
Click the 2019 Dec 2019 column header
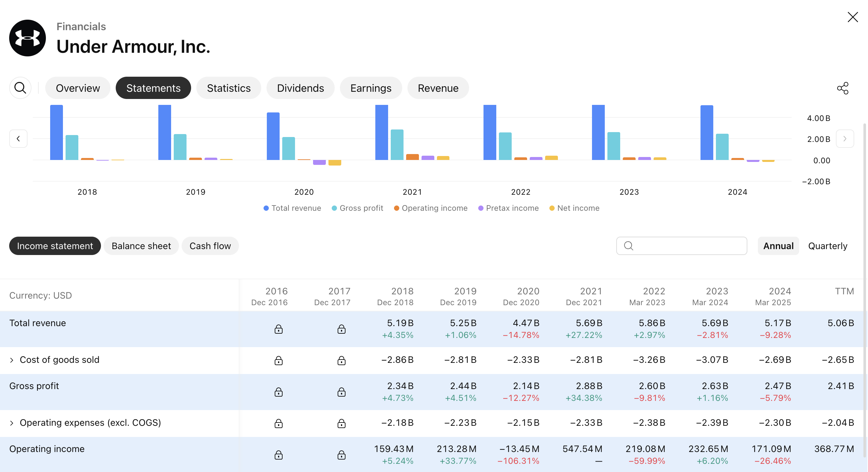click(458, 296)
